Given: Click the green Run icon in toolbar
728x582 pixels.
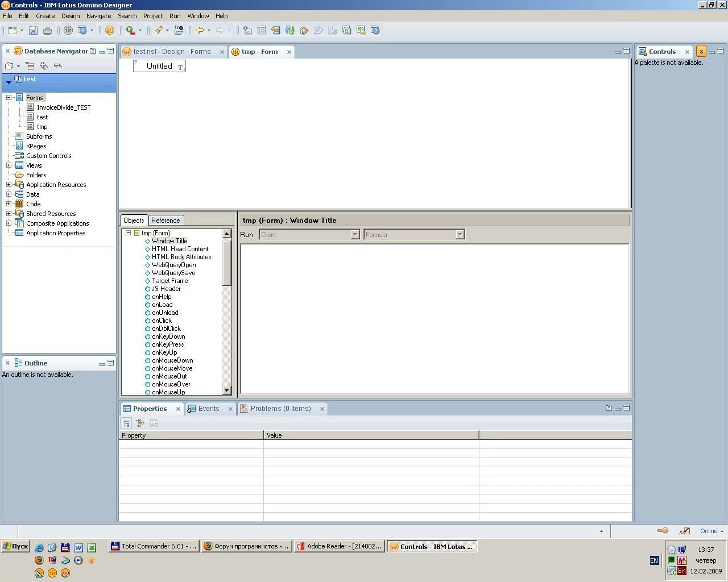Looking at the screenshot, I should click(x=130, y=30).
